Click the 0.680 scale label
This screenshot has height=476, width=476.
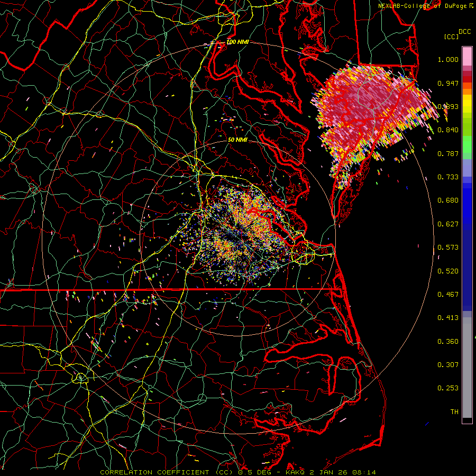(448, 200)
